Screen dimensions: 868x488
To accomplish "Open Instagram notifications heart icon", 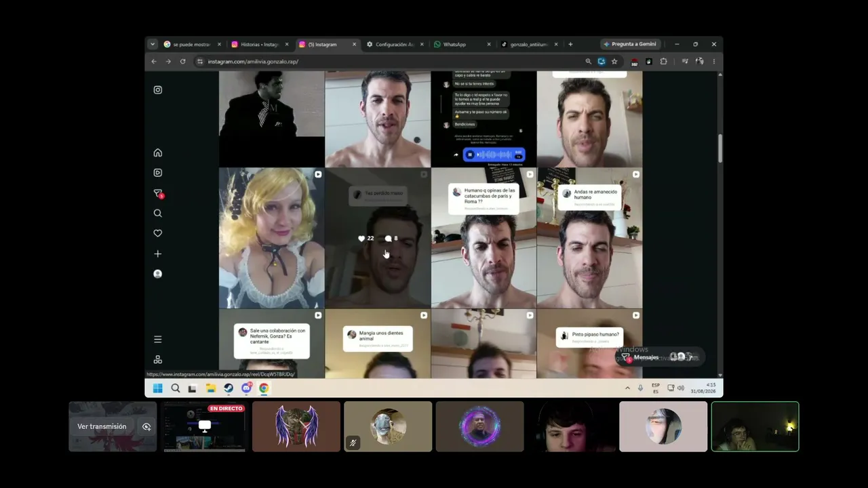I will coord(158,233).
